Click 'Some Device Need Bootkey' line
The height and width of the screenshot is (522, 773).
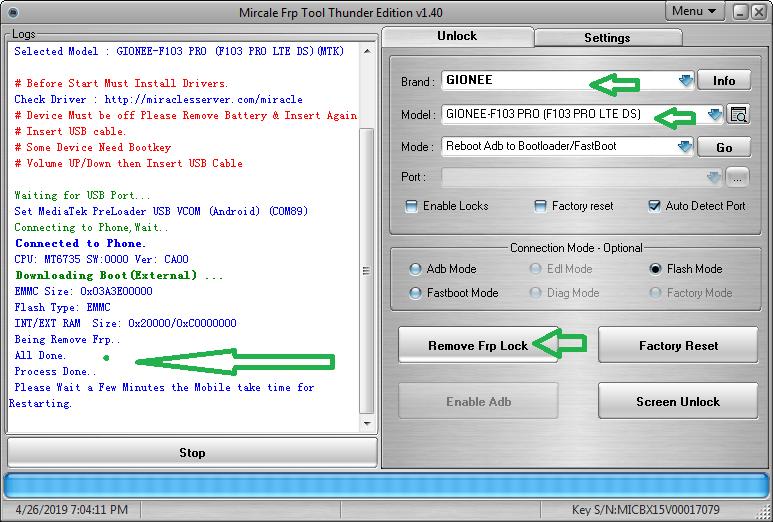[93, 147]
